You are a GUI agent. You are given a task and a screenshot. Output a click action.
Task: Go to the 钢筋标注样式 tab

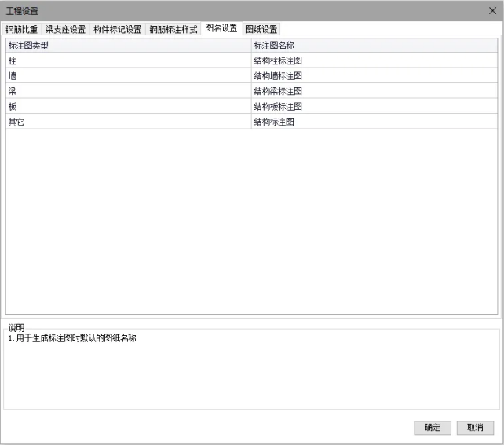coord(173,29)
